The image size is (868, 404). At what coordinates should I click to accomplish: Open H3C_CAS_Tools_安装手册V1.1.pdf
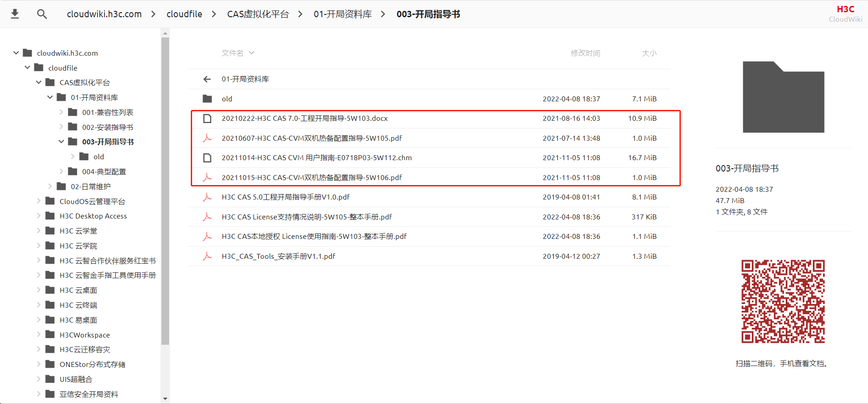click(278, 256)
